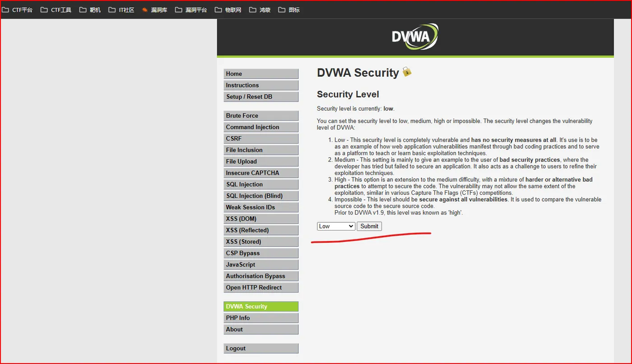Open the Instructions page
Viewport: 632px width, 364px height.
pos(261,85)
